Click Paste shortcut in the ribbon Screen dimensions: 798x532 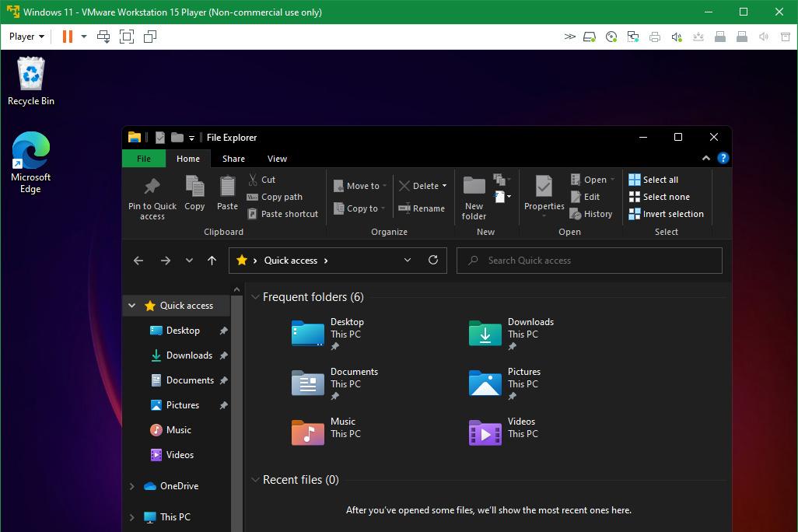pos(283,214)
